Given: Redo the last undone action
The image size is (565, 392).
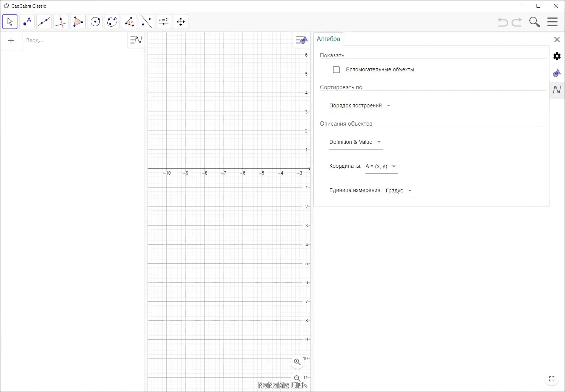Looking at the screenshot, I should point(517,22).
